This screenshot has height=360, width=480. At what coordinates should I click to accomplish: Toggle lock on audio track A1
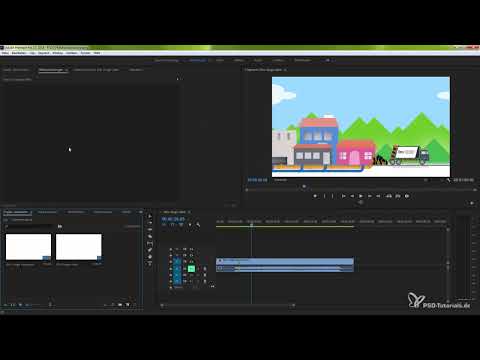pyautogui.click(x=171, y=269)
